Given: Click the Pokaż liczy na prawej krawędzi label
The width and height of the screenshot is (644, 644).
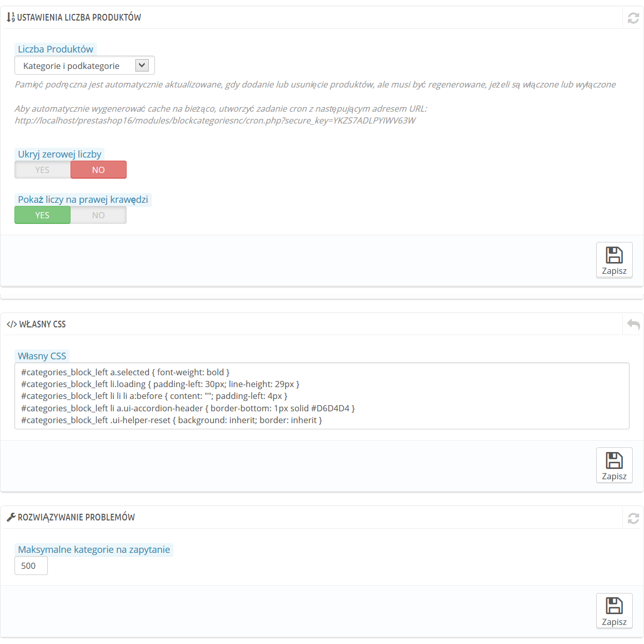Looking at the screenshot, I should (x=83, y=200).
